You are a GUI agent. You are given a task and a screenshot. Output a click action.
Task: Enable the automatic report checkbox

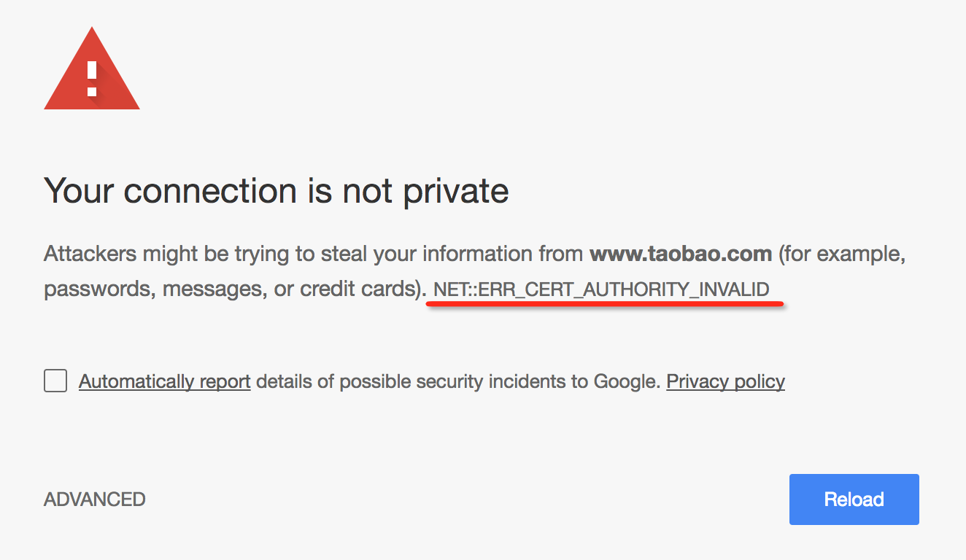click(55, 381)
